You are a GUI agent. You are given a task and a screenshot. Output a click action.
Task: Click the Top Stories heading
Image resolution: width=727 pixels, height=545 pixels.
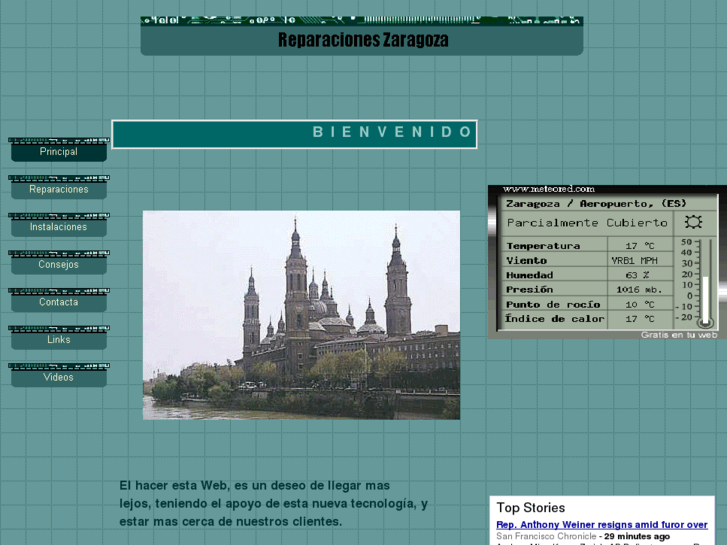pyautogui.click(x=531, y=508)
